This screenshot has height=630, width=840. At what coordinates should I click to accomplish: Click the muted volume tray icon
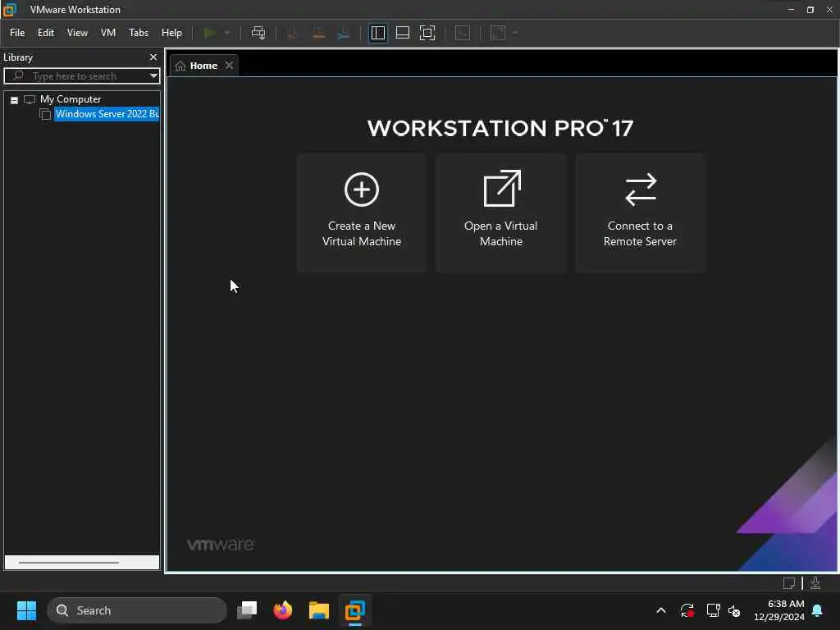tap(734, 610)
